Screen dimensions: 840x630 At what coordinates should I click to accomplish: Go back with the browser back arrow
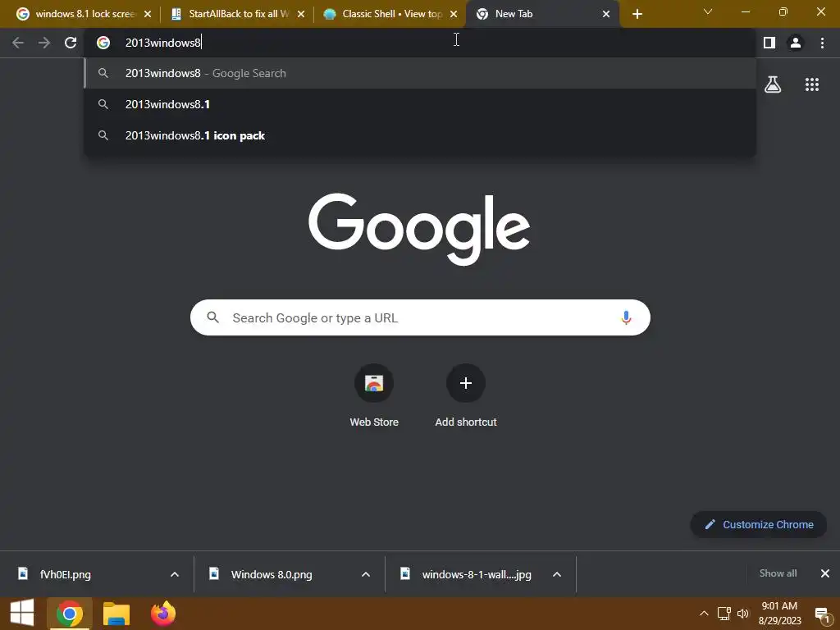pos(18,43)
